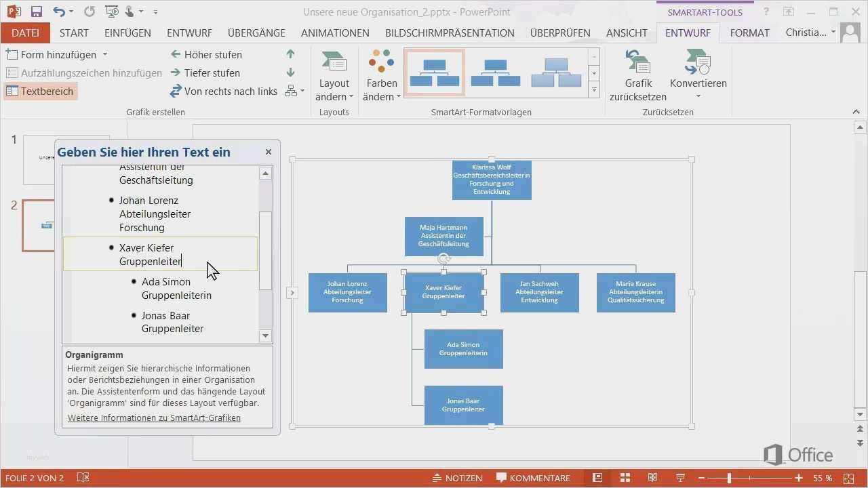Image resolution: width=868 pixels, height=488 pixels.
Task: Click Tiefer stufen to demote
Action: (205, 73)
